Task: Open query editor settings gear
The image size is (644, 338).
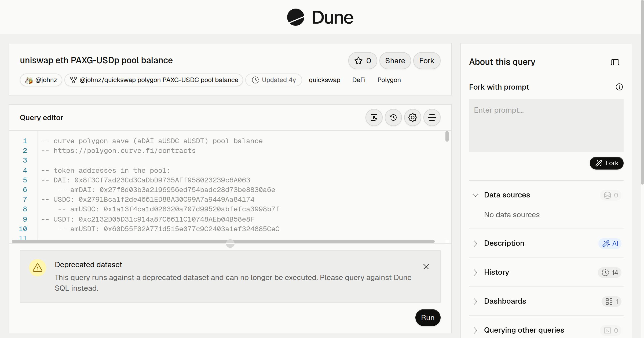Action: [x=412, y=117]
